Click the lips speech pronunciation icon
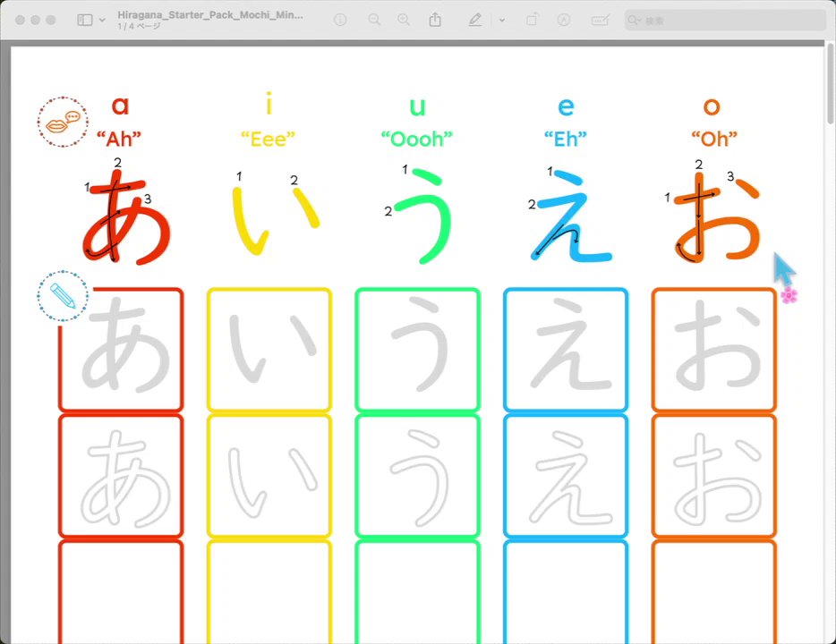This screenshot has height=644, width=836. point(63,122)
